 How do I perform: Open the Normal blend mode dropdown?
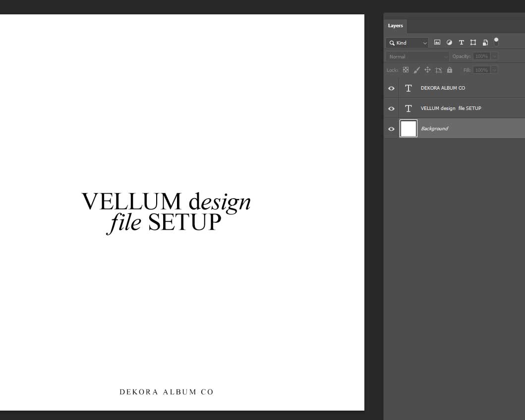point(417,56)
